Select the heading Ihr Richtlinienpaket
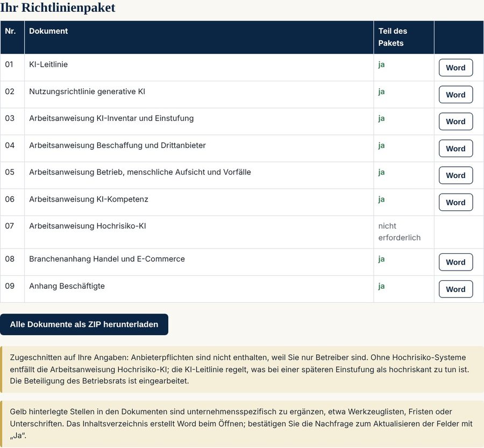The width and height of the screenshot is (484, 448). point(58,8)
